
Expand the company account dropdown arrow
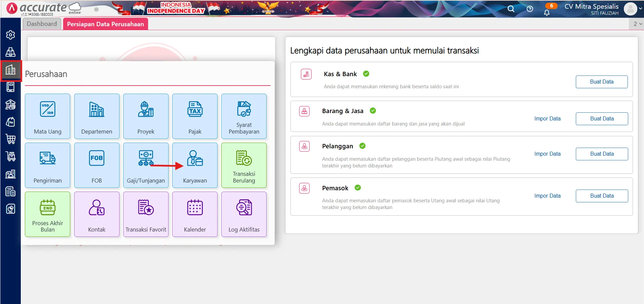(640, 9)
